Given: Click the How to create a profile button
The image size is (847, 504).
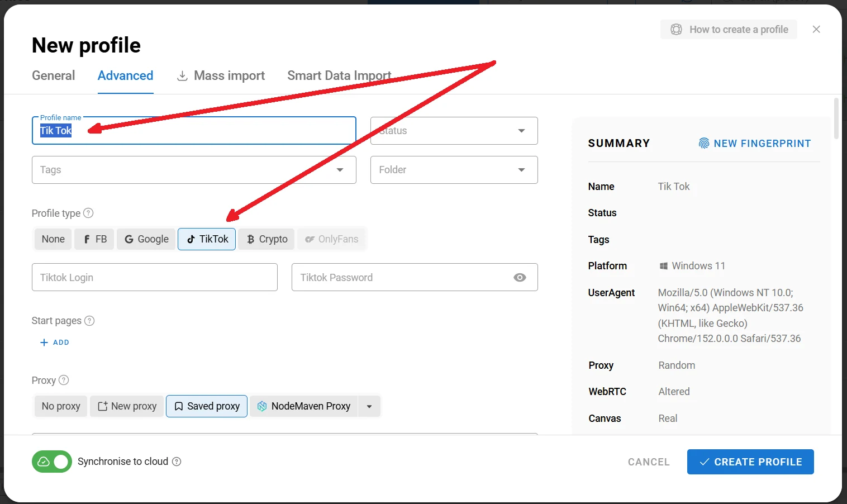Looking at the screenshot, I should pyautogui.click(x=729, y=30).
